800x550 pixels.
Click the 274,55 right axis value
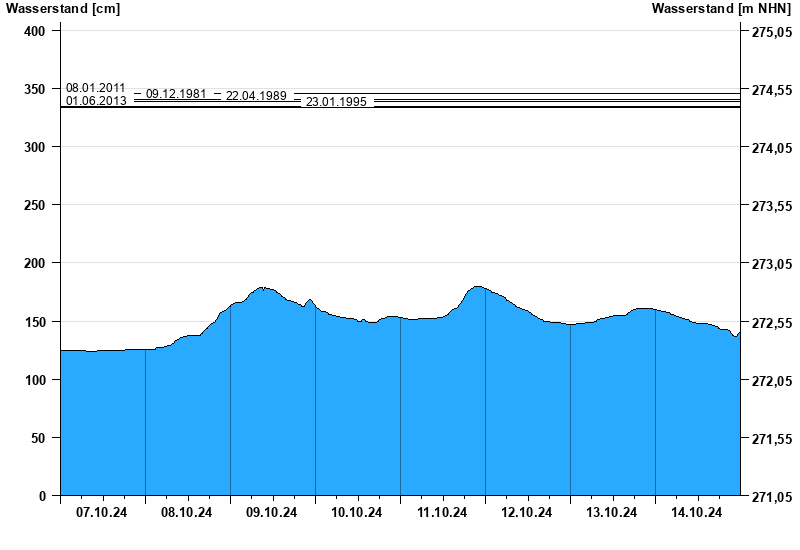click(770, 90)
